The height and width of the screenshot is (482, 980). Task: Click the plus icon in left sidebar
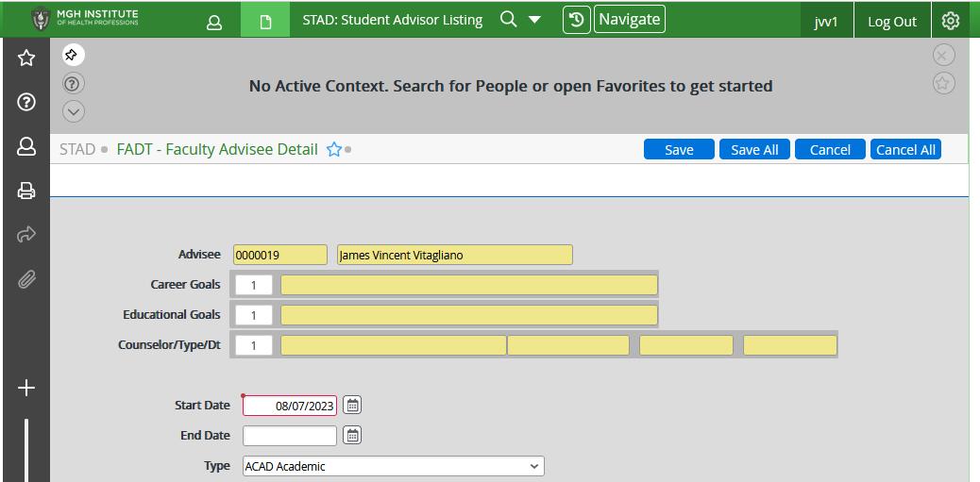coord(26,388)
